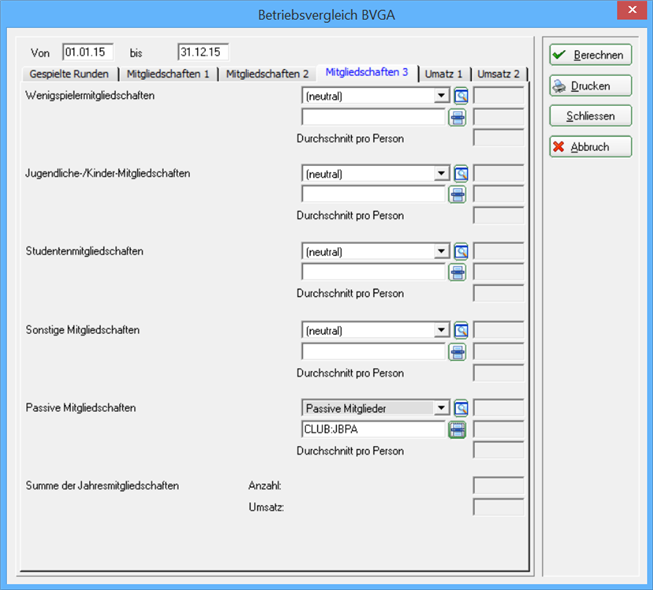Expand the Jugendliche-/Kinder-Mitgliedschaften dropdown
Image resolution: width=653 pixels, height=590 pixels.
(441, 174)
